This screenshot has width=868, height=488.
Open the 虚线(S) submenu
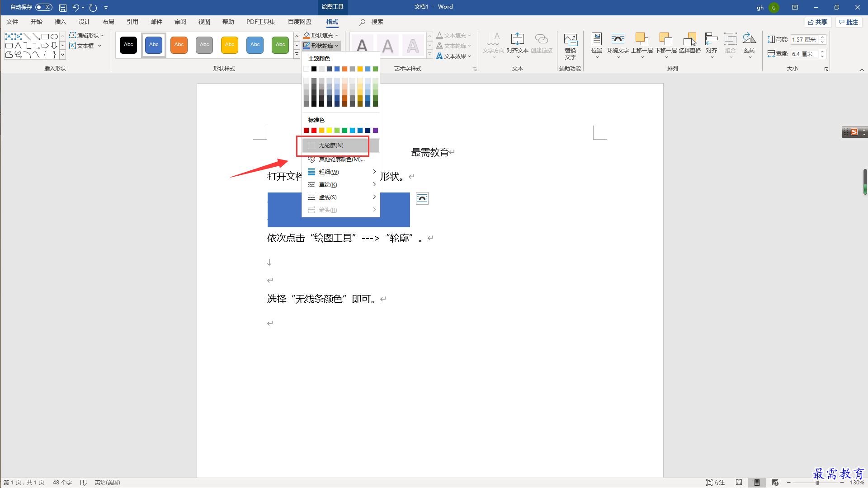click(341, 197)
